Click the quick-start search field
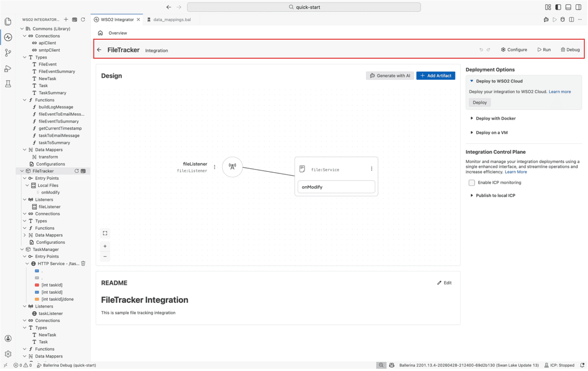This screenshot has width=588, height=371. (304, 7)
